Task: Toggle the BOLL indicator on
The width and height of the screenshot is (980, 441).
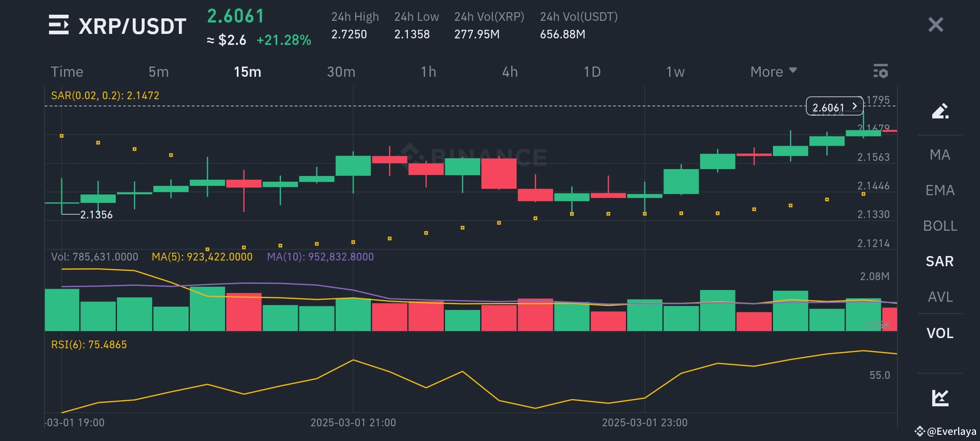Action: coord(940,225)
